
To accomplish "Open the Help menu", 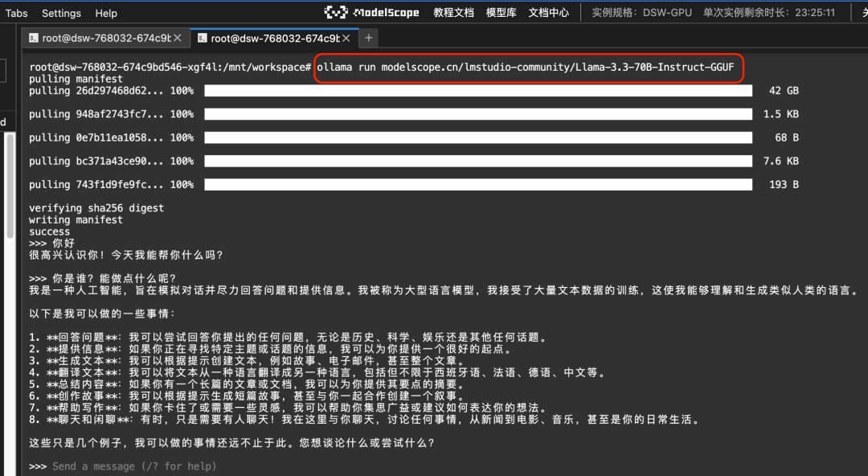I will [x=106, y=13].
